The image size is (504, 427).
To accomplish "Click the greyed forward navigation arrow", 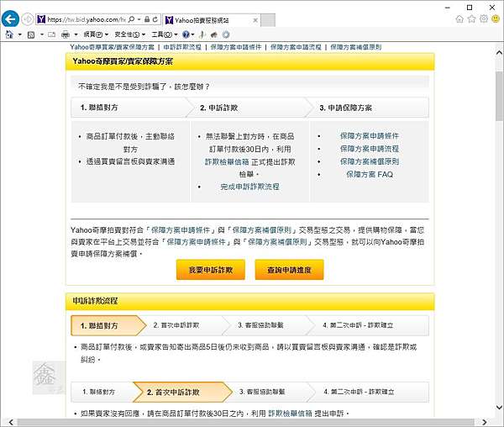I will tap(28, 19).
